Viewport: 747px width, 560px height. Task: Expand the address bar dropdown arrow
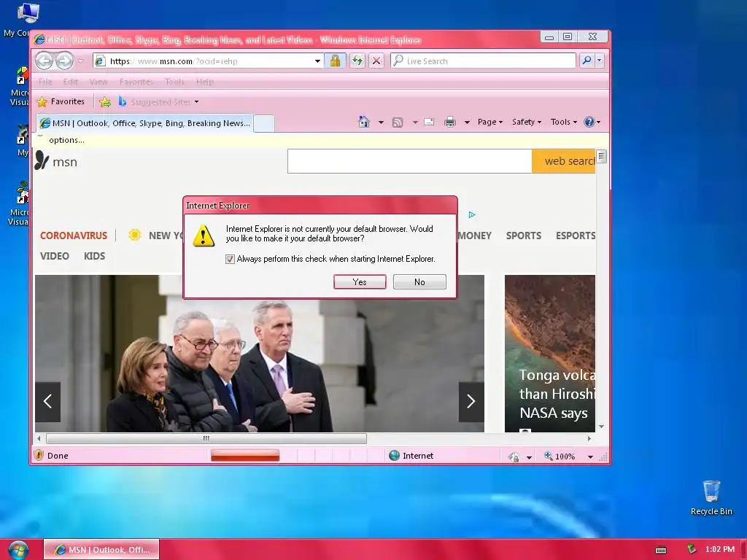317,61
